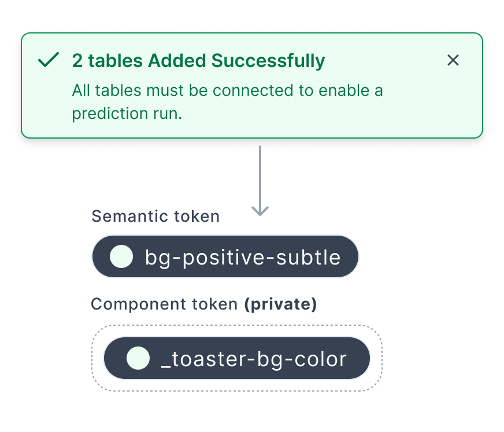Click the green success checkmark icon
Image resolution: width=504 pixels, height=432 pixels.
click(49, 60)
